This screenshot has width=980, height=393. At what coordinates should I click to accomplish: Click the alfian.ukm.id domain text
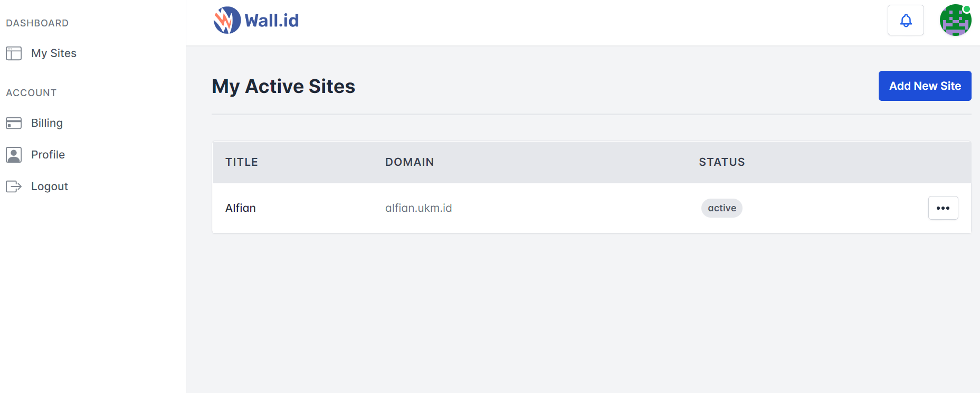[x=418, y=208]
